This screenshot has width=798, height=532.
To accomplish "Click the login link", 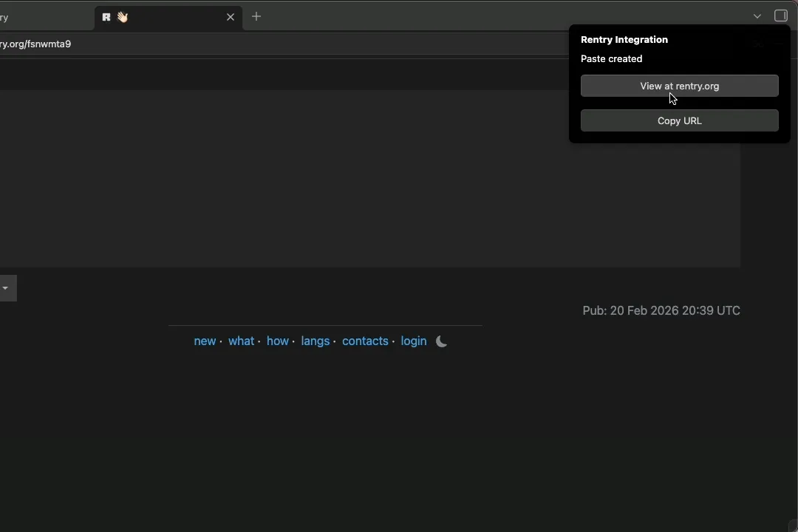I will click(x=413, y=341).
